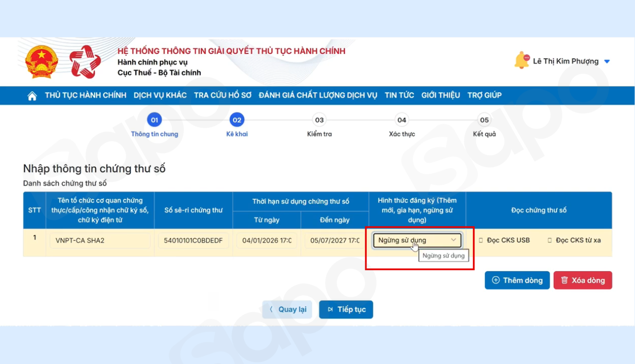Click the certificate serial number field

[193, 241]
